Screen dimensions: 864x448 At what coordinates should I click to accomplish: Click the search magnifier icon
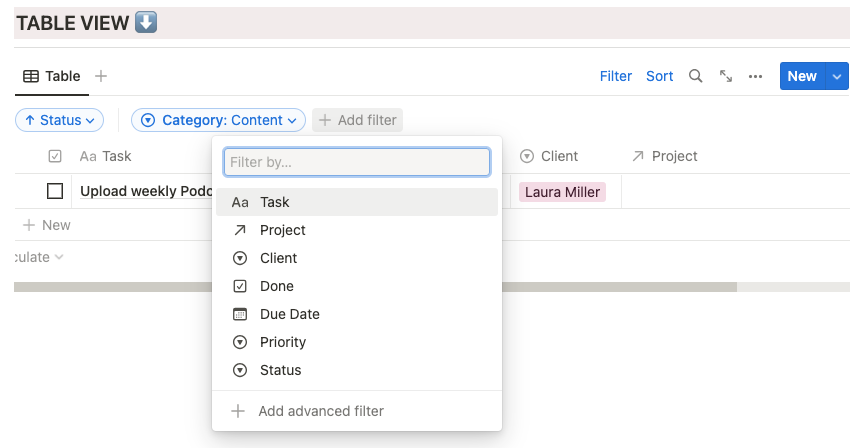pyautogui.click(x=695, y=76)
